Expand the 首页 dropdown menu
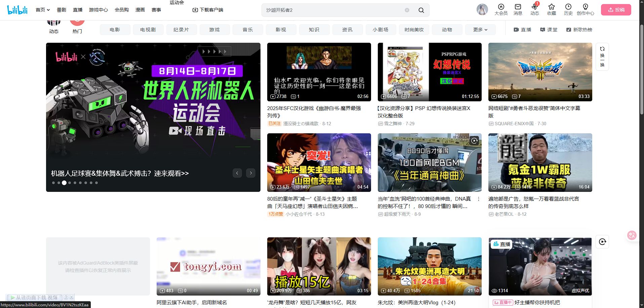 (x=43, y=10)
